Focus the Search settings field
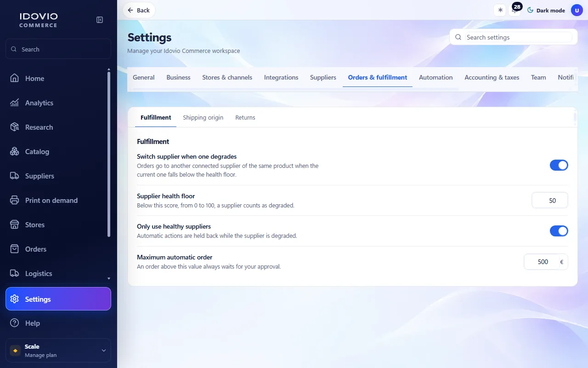 point(514,37)
